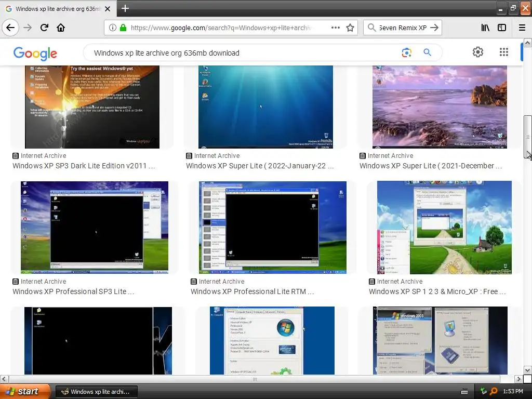This screenshot has height=399, width=532.
Task: Open the Google apps grid
Action: click(504, 52)
